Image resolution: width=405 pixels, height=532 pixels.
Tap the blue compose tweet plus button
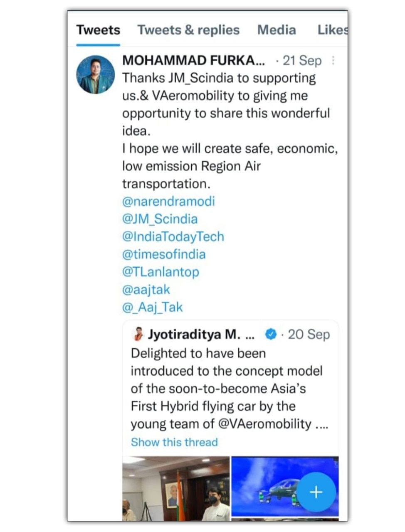click(x=316, y=492)
